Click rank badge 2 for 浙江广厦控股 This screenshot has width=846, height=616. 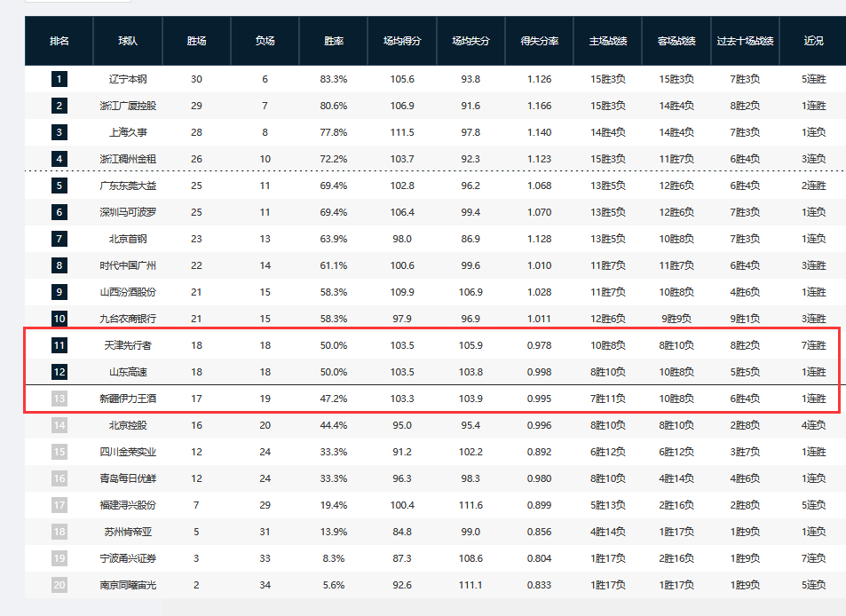(x=59, y=106)
